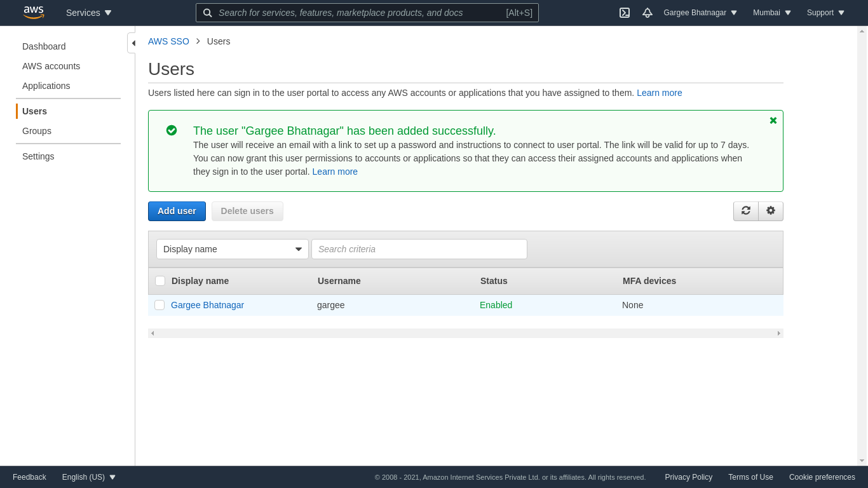This screenshot has height=488, width=868.
Task: Collapse the left navigation sidebar arrow
Action: [132, 43]
